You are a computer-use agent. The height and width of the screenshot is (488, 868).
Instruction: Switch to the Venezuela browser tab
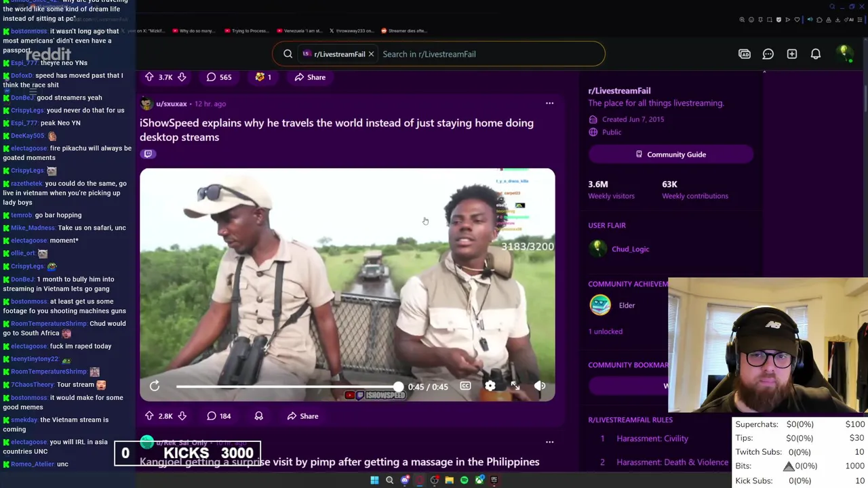coord(299,30)
